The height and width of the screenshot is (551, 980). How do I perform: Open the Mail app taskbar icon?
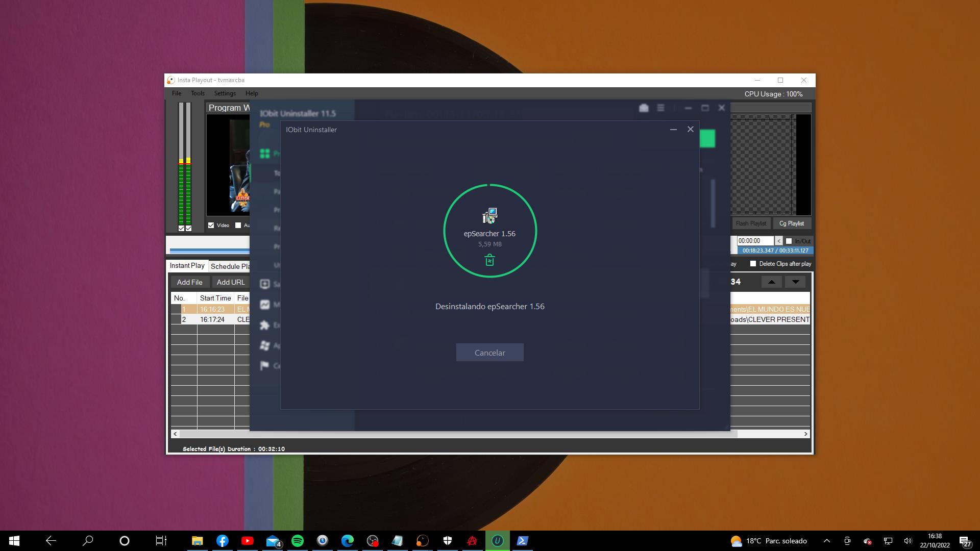(273, 541)
